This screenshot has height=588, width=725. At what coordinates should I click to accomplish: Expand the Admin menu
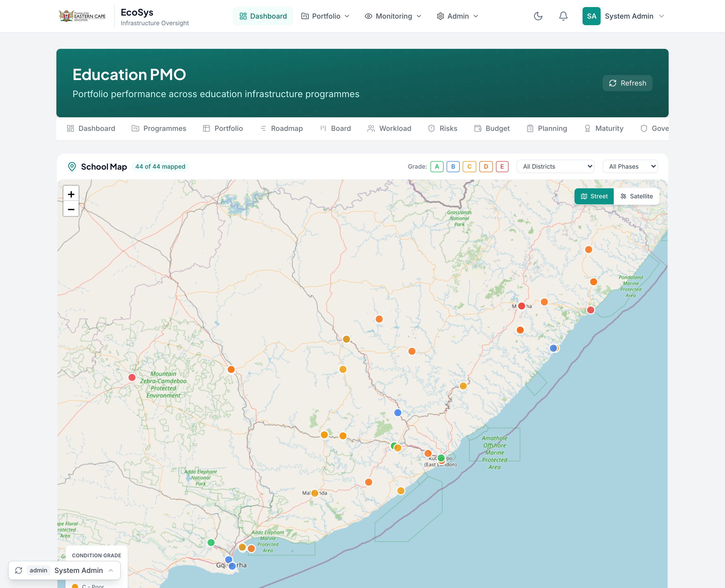click(x=457, y=16)
